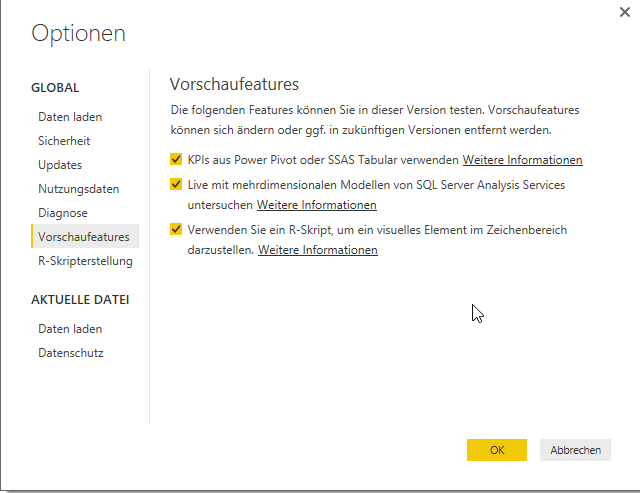Viewport: 640px width, 493px height.
Task: Open Weitere Informationen link for KPIs
Action: tap(522, 160)
